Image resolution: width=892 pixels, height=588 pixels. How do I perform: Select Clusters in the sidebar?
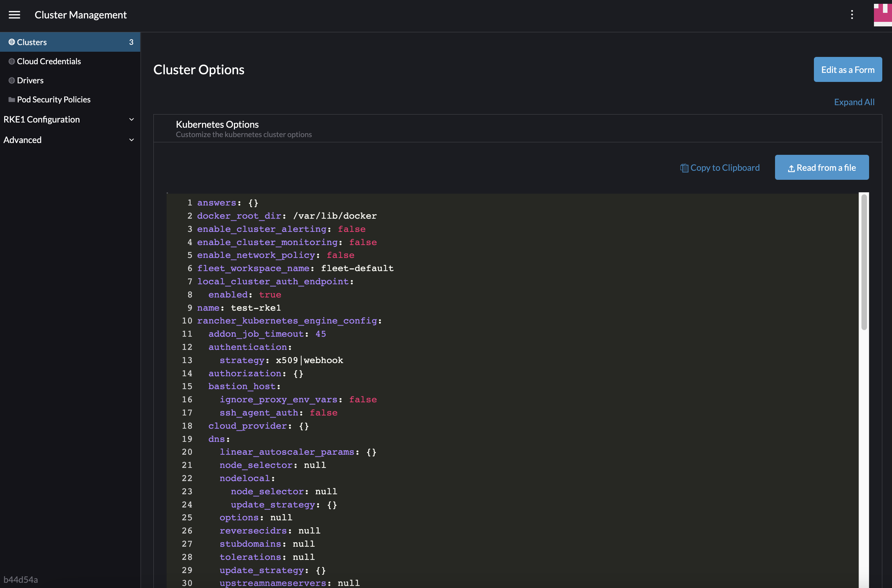coord(32,42)
